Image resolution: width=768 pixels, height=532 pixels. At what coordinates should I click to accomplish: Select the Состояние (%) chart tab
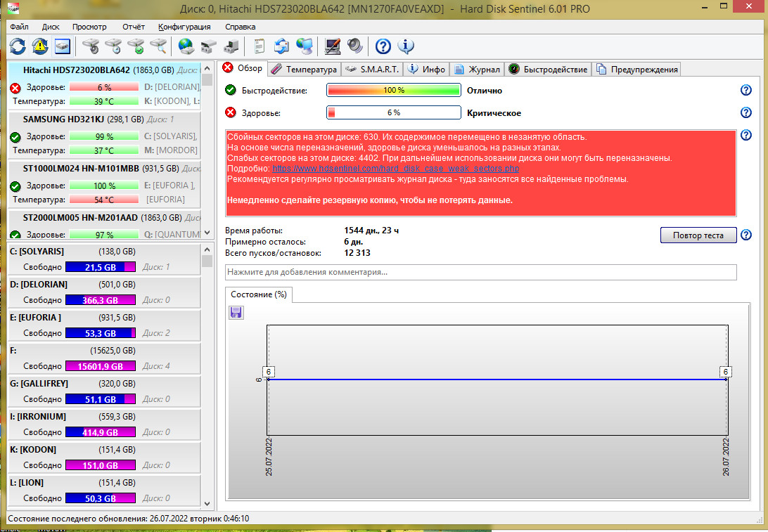pyautogui.click(x=259, y=294)
